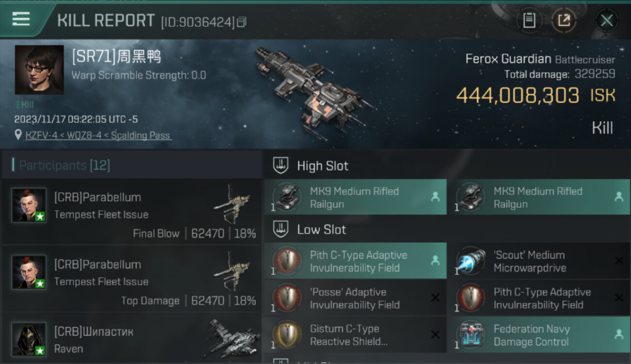Select the highlighted Pith C-Type Adaptive Invulnerability Field
The width and height of the screenshot is (631, 364).
355,261
